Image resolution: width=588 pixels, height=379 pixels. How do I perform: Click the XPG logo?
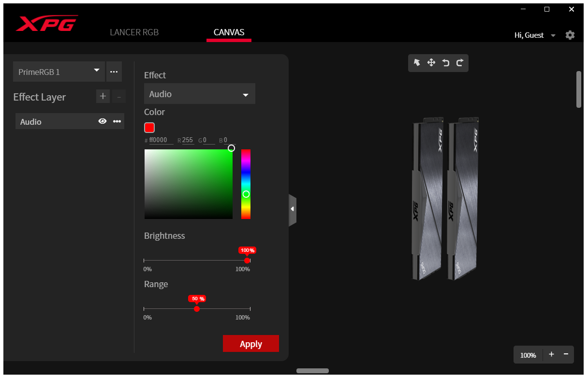point(46,23)
